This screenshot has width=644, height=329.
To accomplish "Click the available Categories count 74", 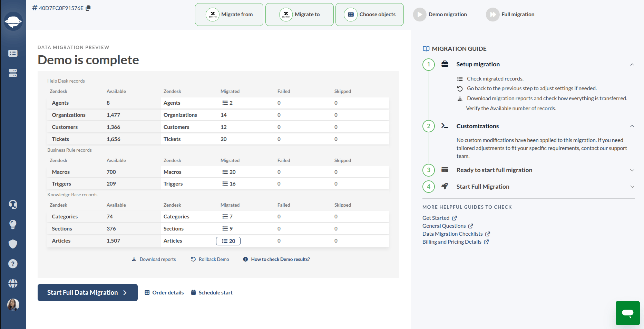I will 110,217.
